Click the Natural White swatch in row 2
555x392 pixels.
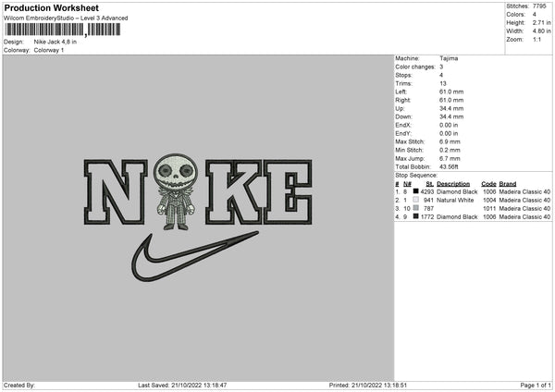[416, 200]
